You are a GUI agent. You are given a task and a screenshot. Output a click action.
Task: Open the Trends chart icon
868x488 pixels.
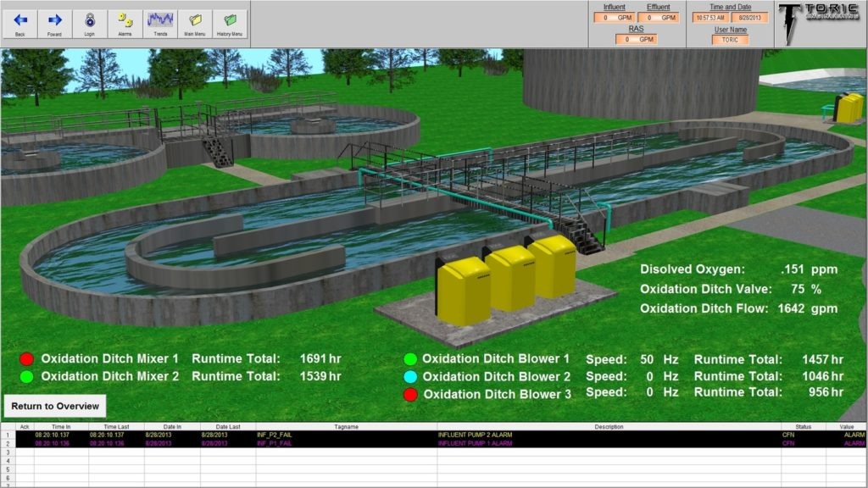tap(160, 23)
